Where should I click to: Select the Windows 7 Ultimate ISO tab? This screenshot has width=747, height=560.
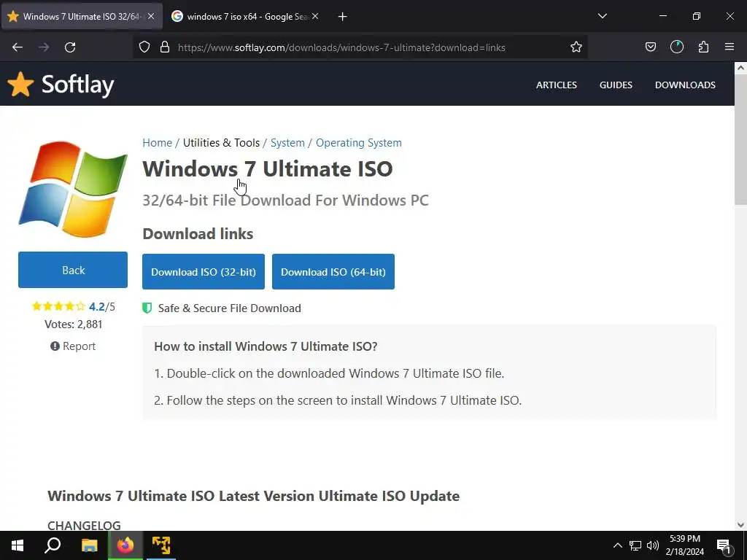point(82,17)
